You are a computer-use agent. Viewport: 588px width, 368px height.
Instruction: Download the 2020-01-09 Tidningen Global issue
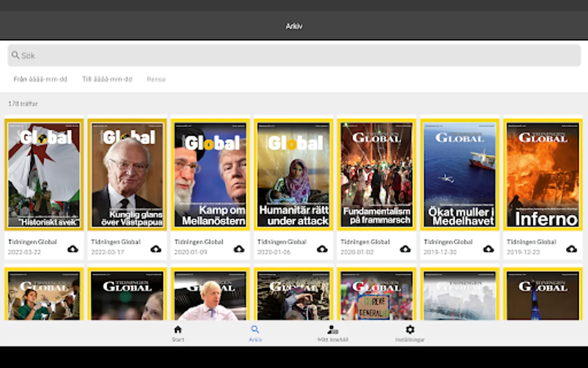(239, 249)
